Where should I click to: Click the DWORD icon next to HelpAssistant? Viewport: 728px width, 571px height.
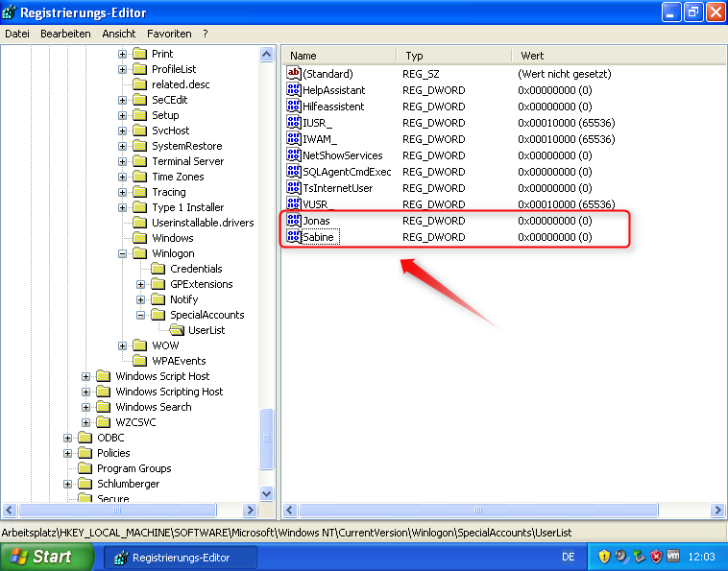coord(294,89)
